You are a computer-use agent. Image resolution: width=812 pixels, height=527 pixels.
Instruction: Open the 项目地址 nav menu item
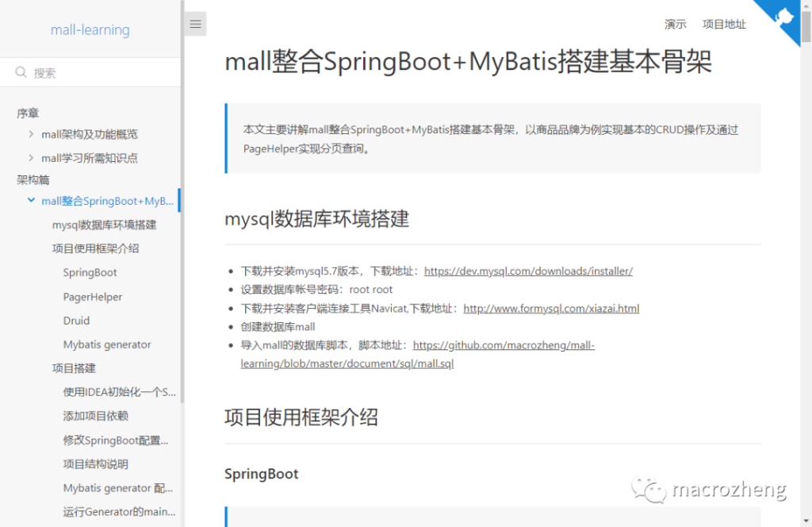tap(724, 24)
